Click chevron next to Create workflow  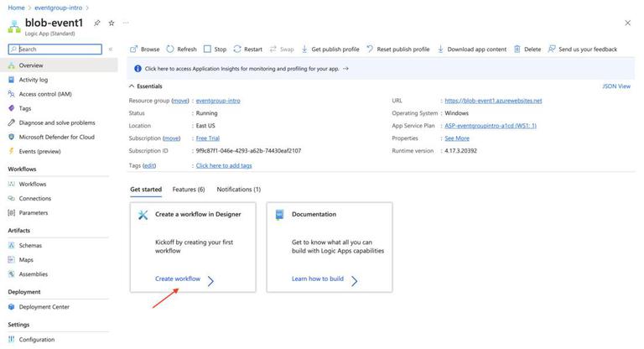coord(210,281)
